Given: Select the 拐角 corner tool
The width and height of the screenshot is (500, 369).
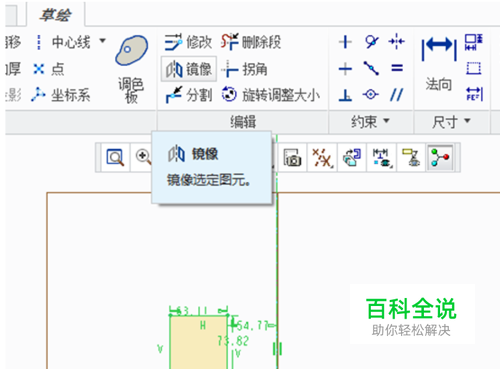Looking at the screenshot, I should (x=245, y=69).
